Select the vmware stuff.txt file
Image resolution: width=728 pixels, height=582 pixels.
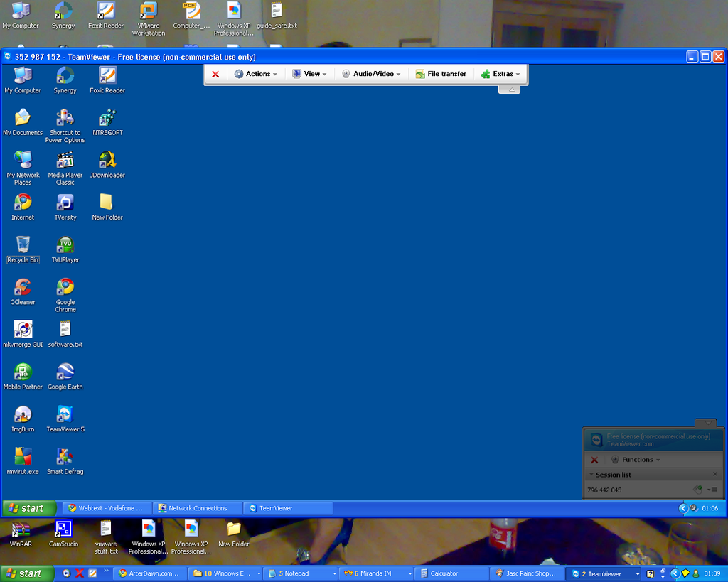click(106, 537)
